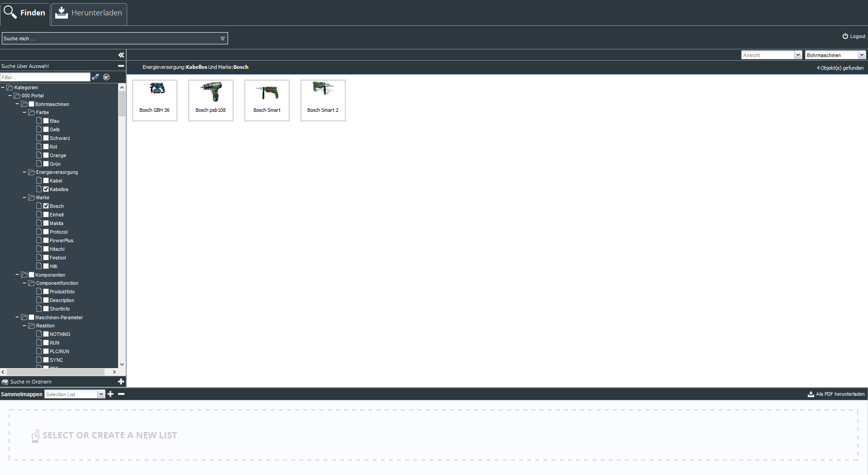Click the Maschinen-Parameter folder icon
The width and height of the screenshot is (868, 475).
pos(24,317)
